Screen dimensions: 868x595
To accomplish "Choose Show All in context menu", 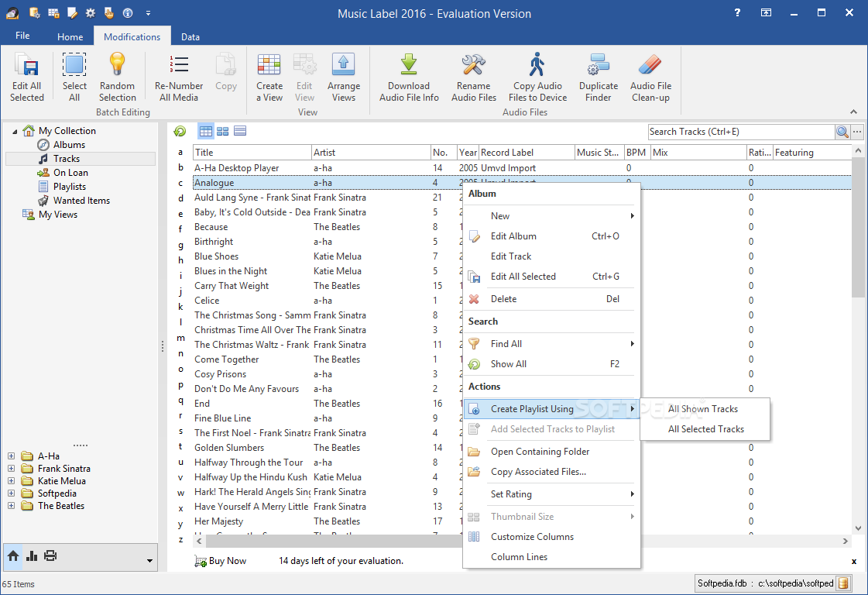I will pos(551,364).
